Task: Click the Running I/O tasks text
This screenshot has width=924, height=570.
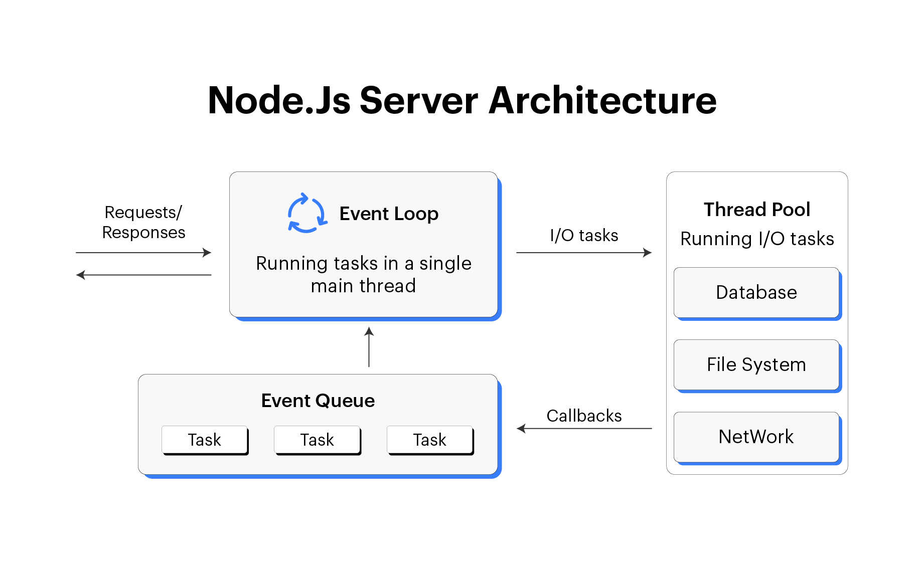Action: coord(756,239)
